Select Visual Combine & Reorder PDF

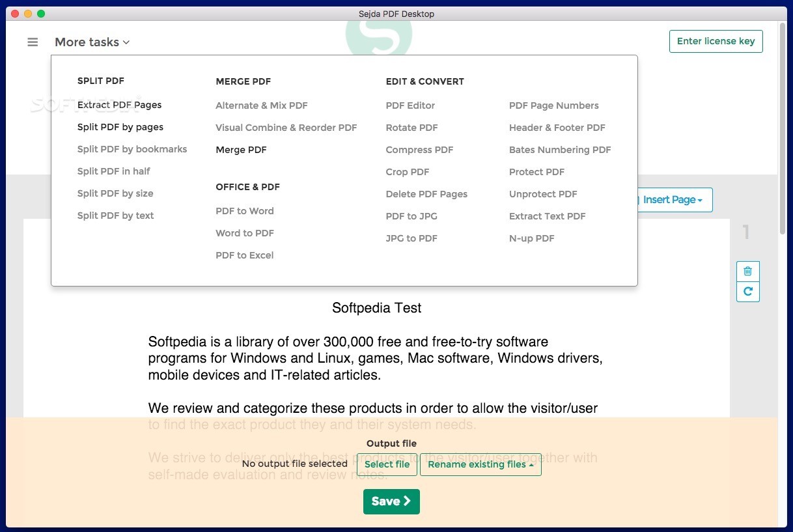tap(286, 128)
